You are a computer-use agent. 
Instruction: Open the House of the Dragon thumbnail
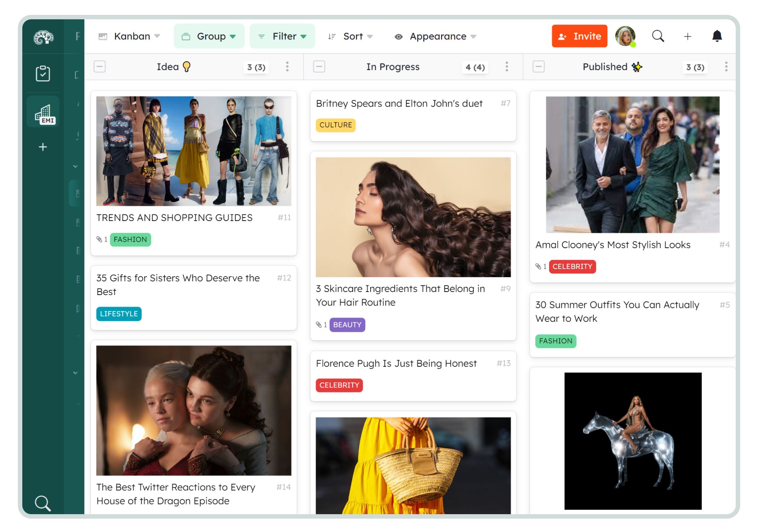(x=194, y=411)
